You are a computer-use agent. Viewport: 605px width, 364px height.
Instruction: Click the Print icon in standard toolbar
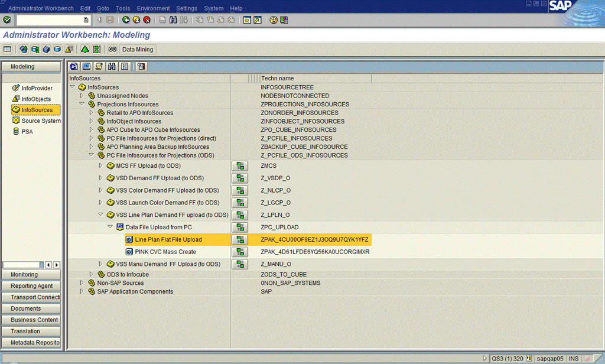pyautogui.click(x=162, y=19)
